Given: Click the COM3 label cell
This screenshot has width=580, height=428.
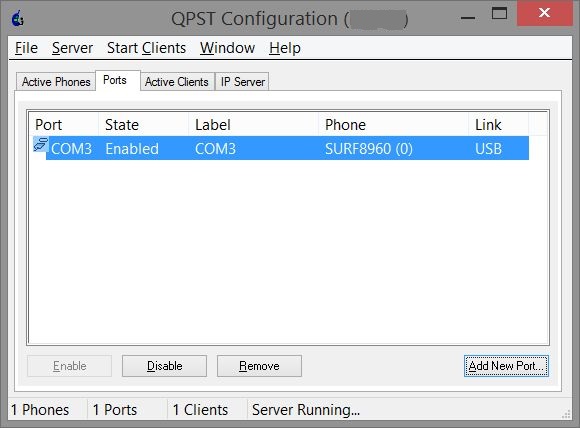Looking at the screenshot, I should [x=215, y=149].
